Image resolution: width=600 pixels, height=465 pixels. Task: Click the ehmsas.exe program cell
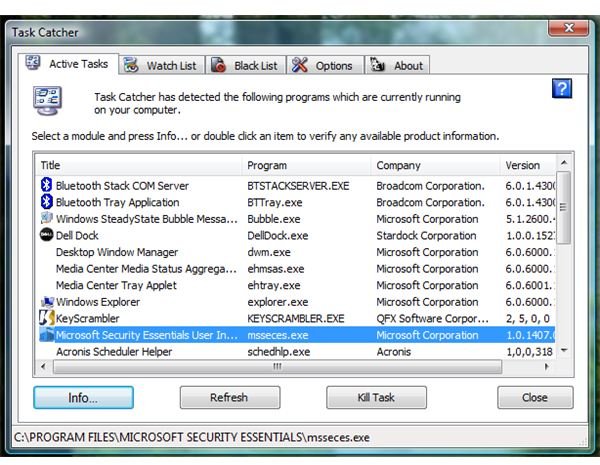click(x=276, y=269)
